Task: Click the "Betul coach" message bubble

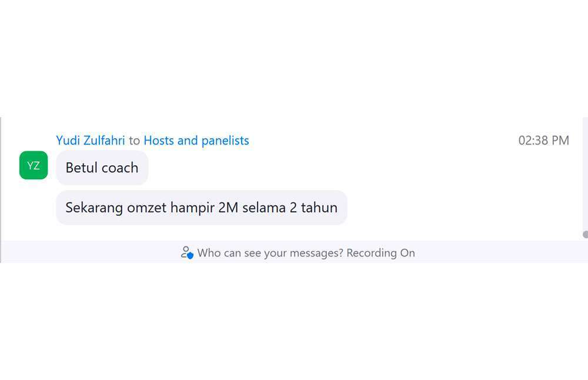Action: (x=102, y=168)
